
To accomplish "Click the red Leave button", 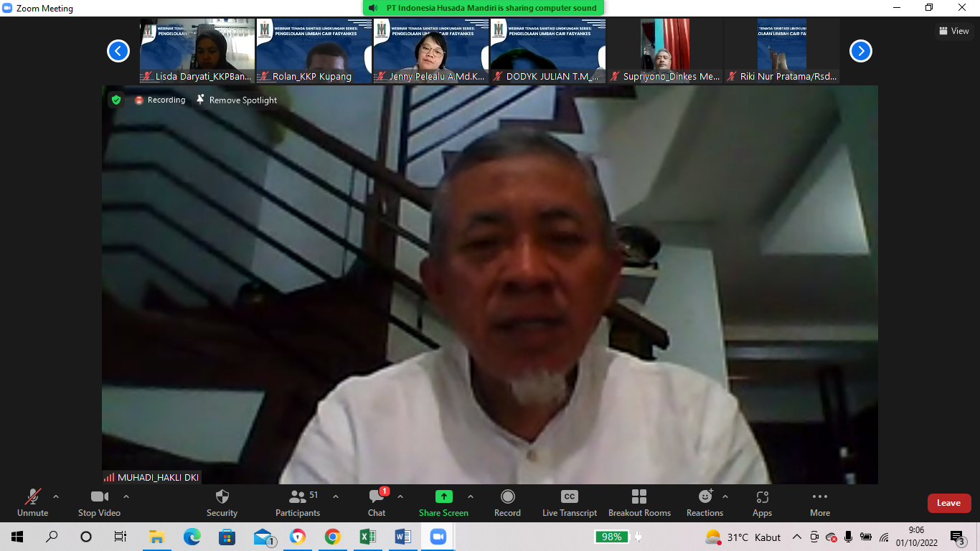I will (x=949, y=503).
